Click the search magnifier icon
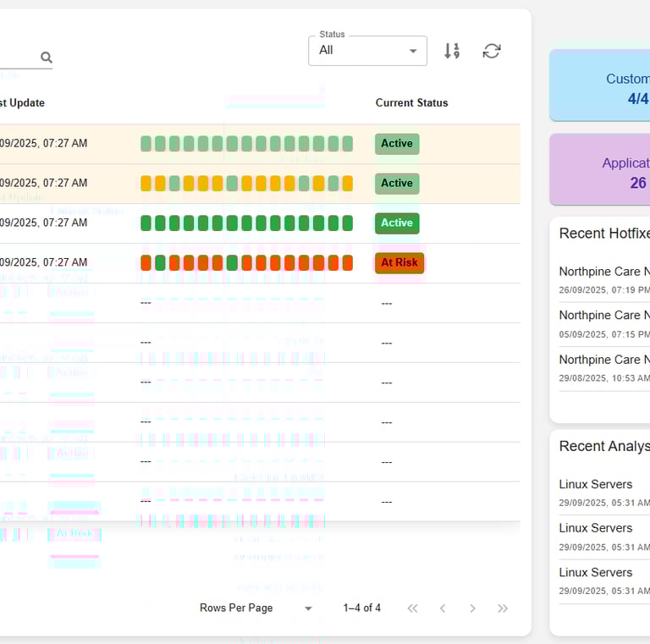Viewport: 650px width, 644px height. [47, 58]
